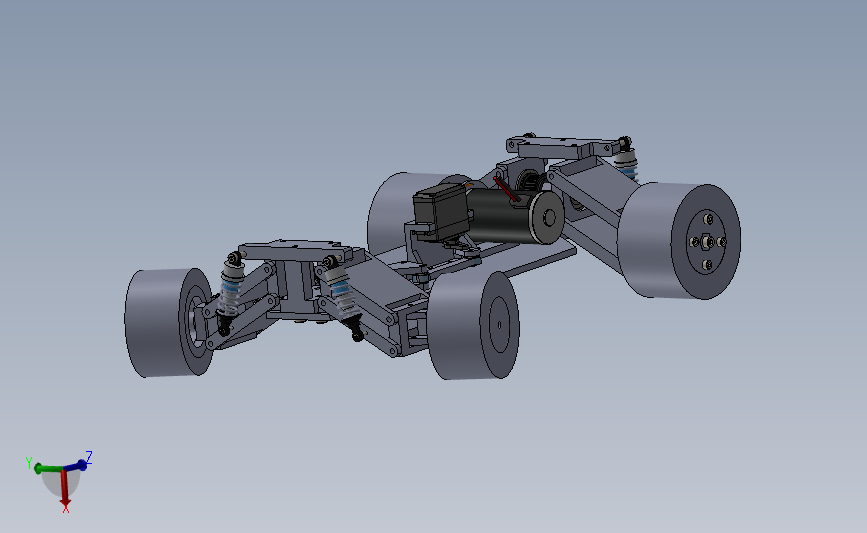This screenshot has width=867, height=533.
Task: Click the blue Z axis of the triad
Action: click(76, 466)
